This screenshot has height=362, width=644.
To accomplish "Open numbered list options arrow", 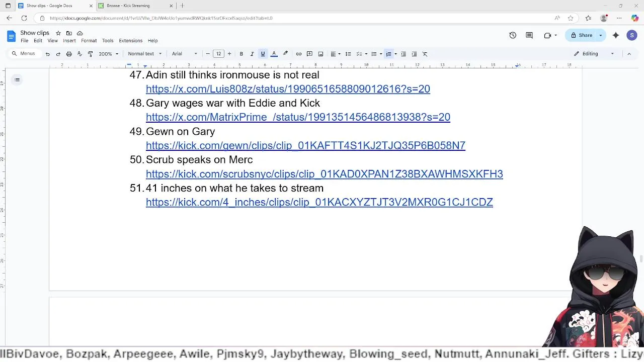I will pyautogui.click(x=395, y=54).
